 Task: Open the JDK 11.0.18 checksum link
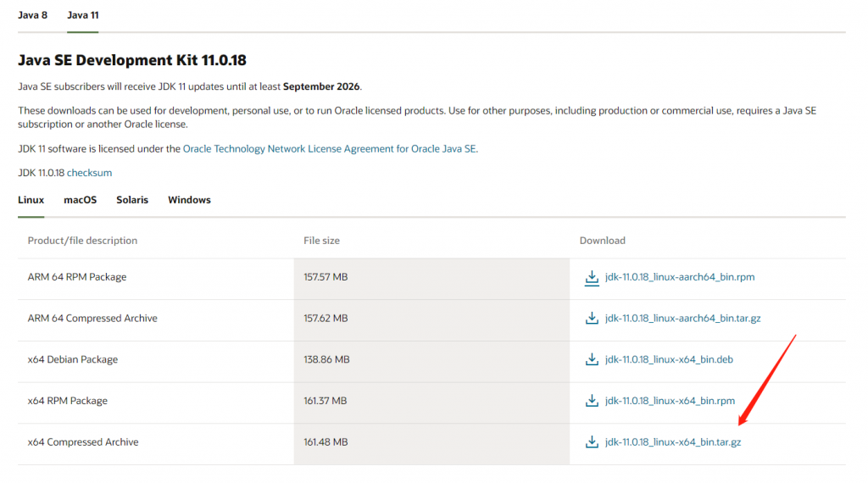(89, 173)
